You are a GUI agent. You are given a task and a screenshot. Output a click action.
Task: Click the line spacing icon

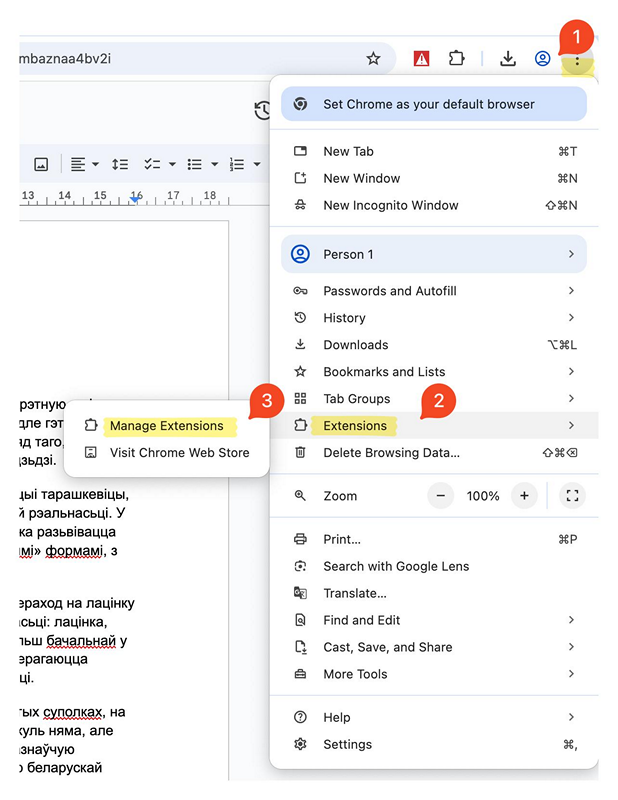(120, 164)
